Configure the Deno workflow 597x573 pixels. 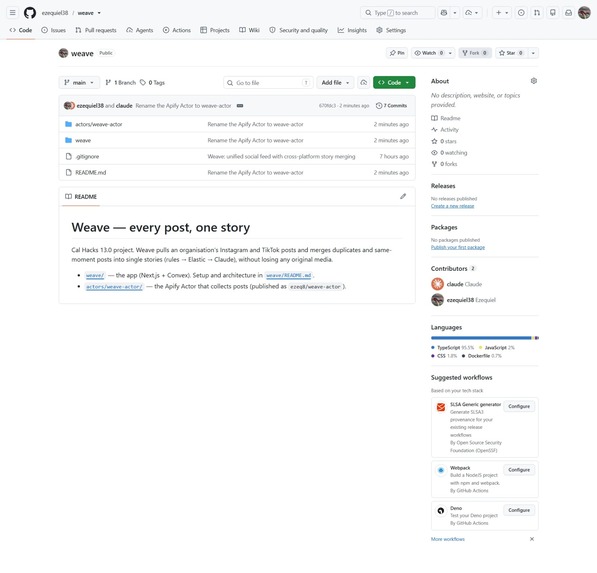(x=519, y=511)
